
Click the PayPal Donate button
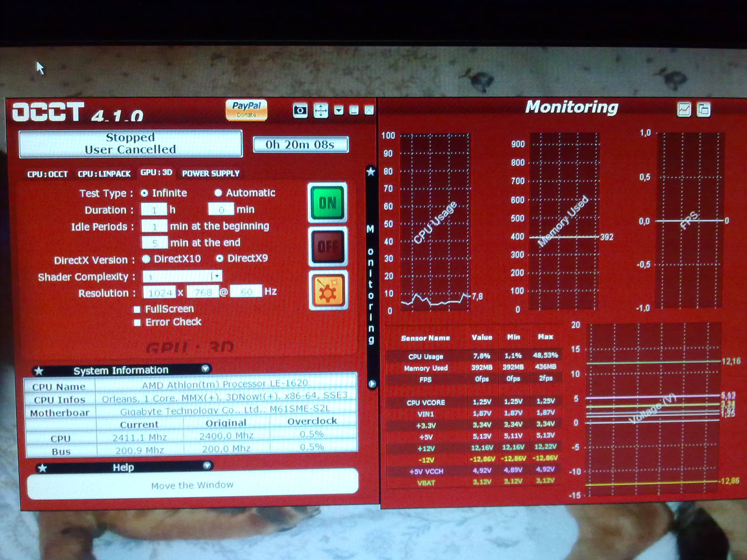tap(246, 110)
